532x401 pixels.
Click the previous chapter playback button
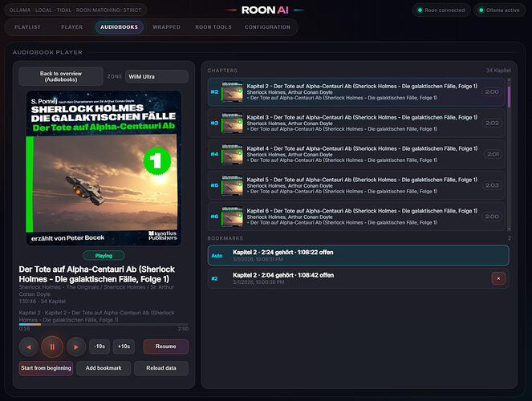[x=29, y=346]
